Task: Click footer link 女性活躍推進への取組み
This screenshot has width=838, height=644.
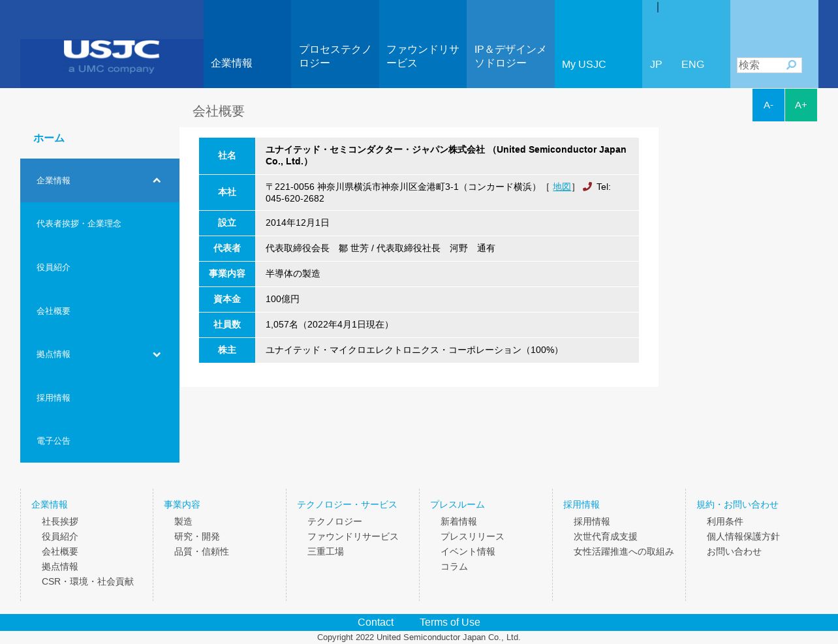Action: [624, 551]
